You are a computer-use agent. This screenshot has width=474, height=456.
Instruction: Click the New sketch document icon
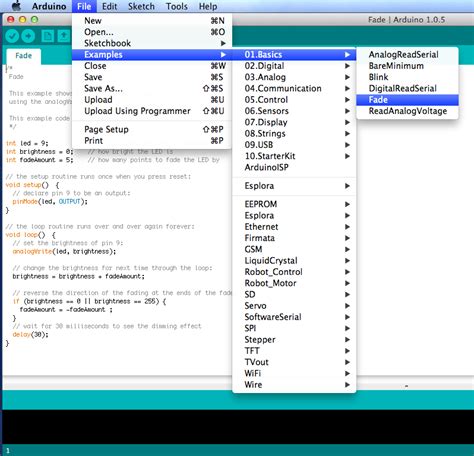pyautogui.click(x=47, y=36)
